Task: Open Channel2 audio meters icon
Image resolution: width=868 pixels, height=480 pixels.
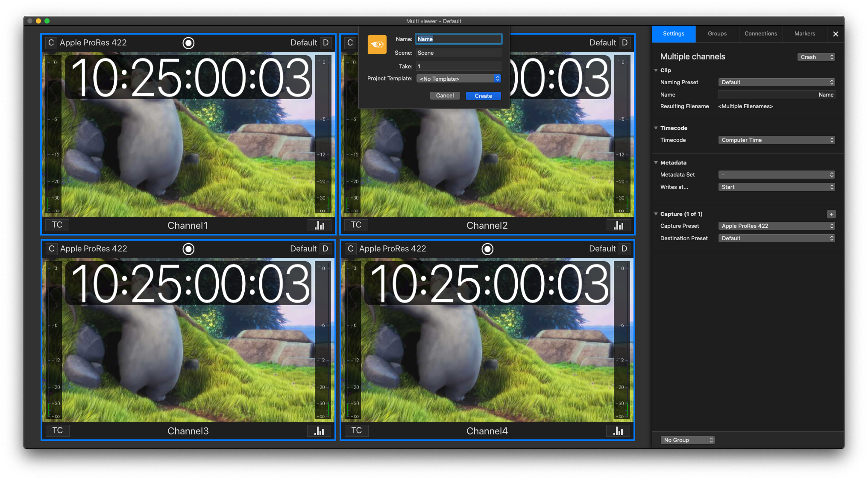Action: [x=619, y=225]
